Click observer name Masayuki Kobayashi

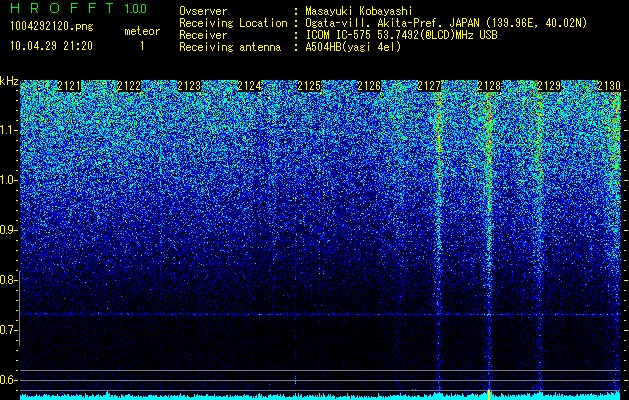[359, 12]
